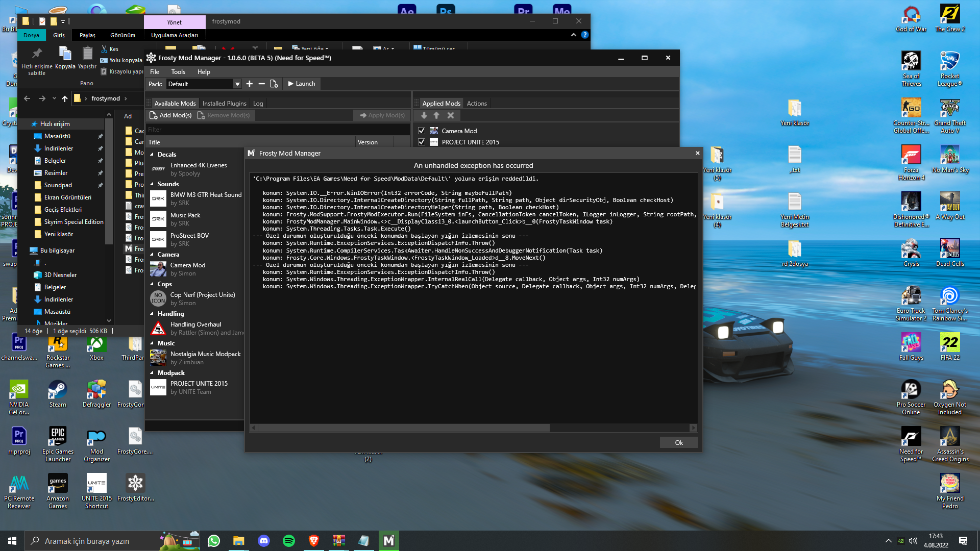The image size is (980, 551).
Task: Collapse the Handling category
Action: tap(152, 314)
